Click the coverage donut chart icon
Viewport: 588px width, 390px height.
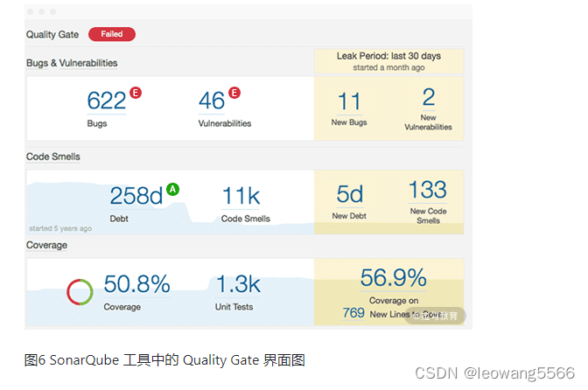pyautogui.click(x=80, y=292)
